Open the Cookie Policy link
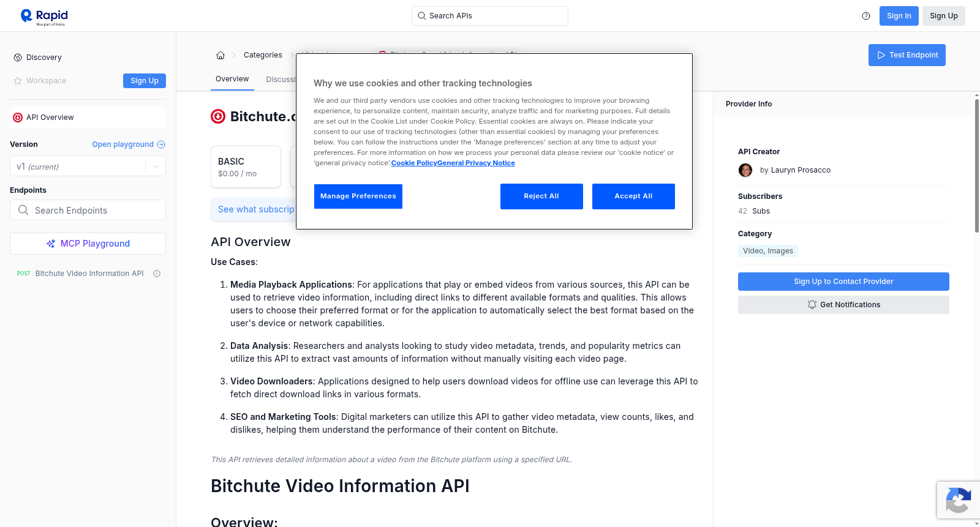 414,163
